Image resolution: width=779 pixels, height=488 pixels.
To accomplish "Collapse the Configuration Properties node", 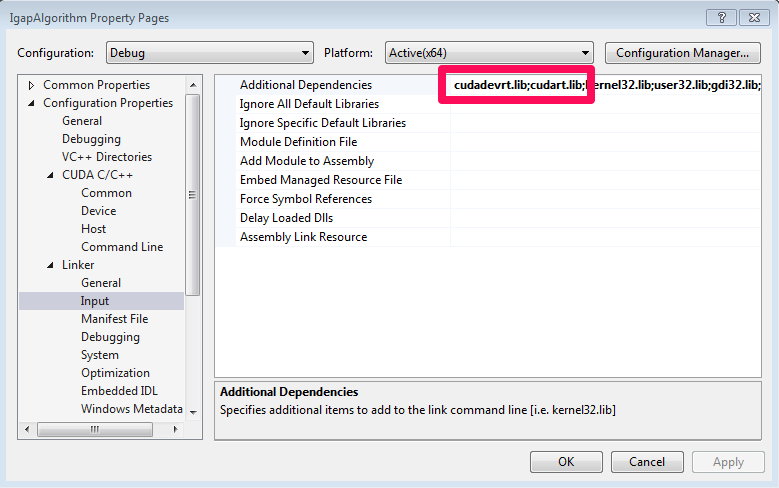I will coord(31,103).
